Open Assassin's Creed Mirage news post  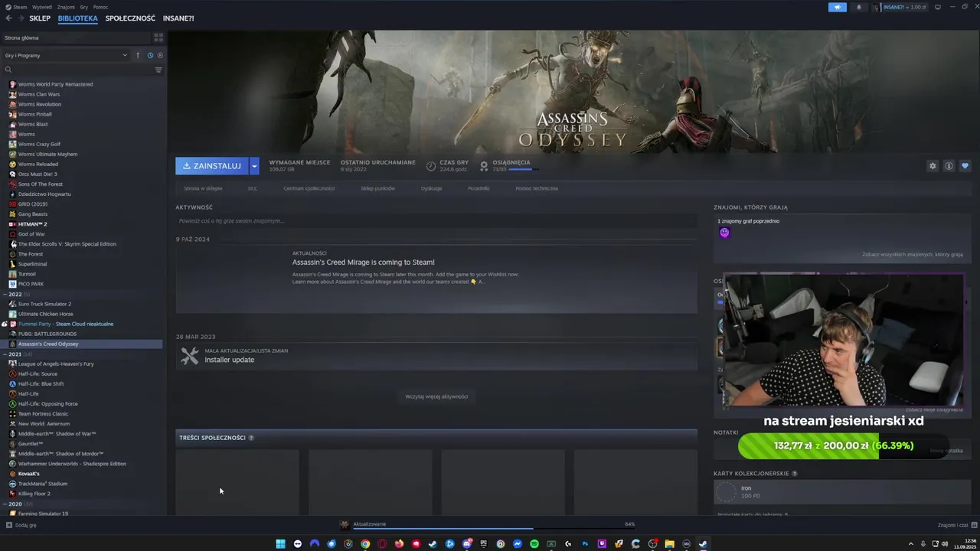coord(436,280)
